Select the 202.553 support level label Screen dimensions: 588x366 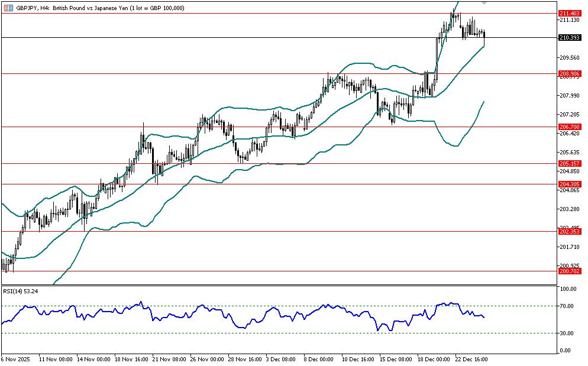pos(568,231)
